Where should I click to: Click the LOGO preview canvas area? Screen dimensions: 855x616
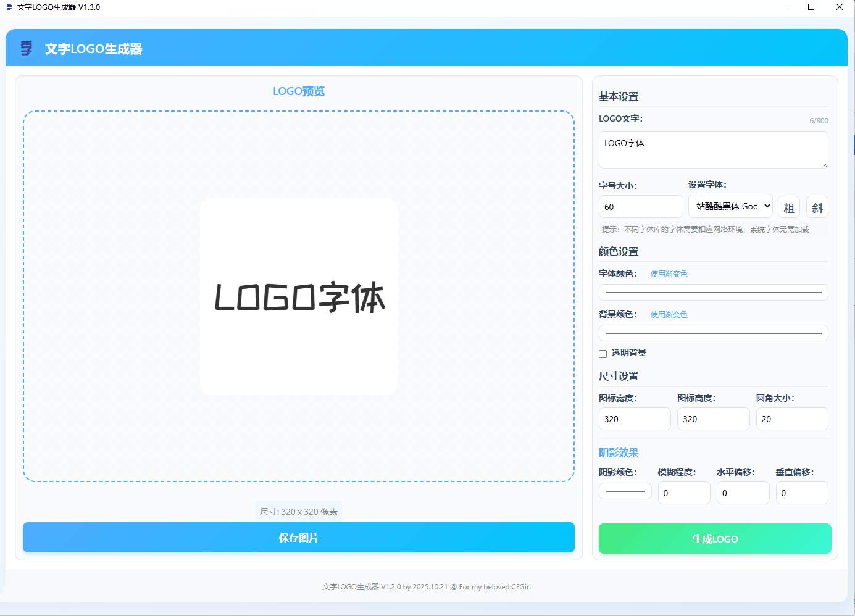click(299, 296)
